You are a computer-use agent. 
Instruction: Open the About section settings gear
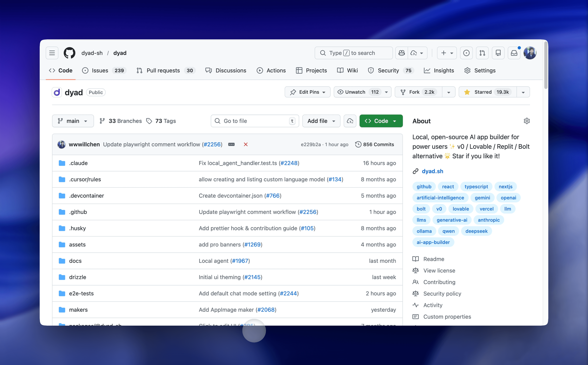coord(527,121)
